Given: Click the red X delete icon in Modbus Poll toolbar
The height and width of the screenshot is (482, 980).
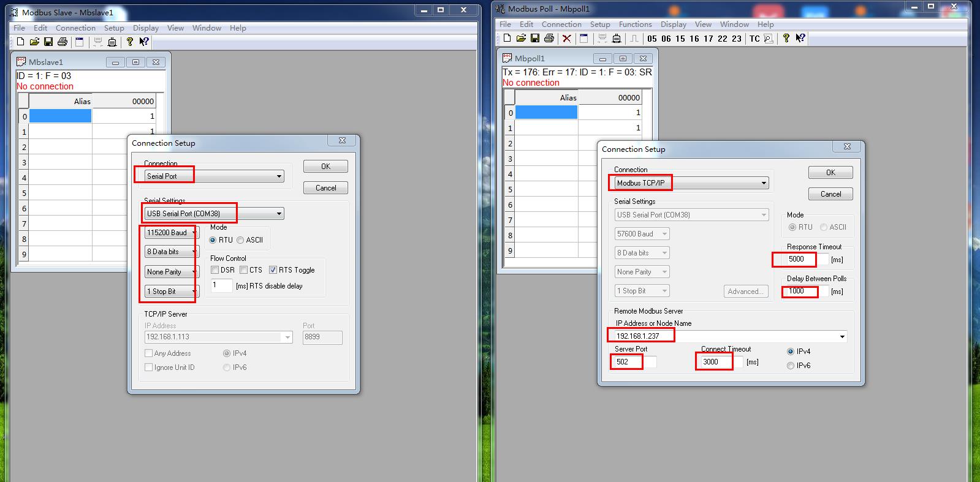Looking at the screenshot, I should (x=567, y=39).
